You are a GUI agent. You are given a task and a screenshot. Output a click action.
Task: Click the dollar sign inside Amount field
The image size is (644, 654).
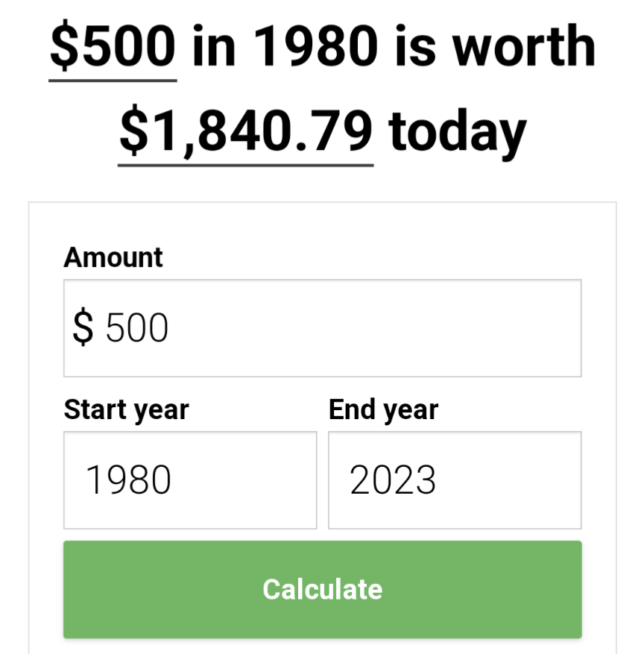pyautogui.click(x=83, y=328)
